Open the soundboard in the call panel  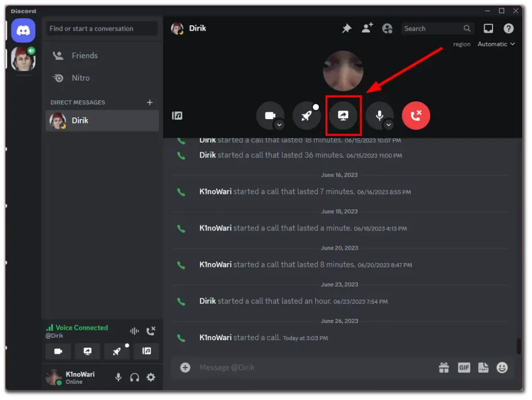(177, 116)
